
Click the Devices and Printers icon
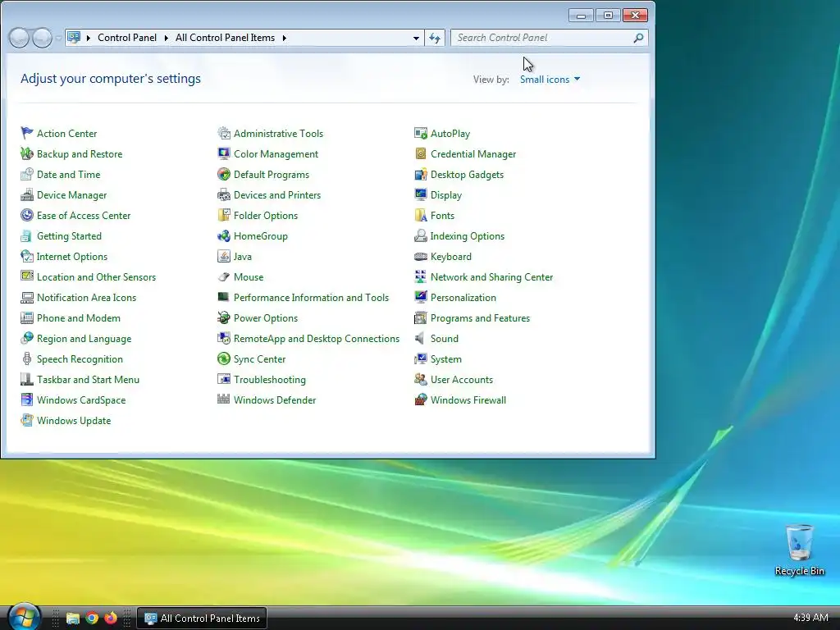pyautogui.click(x=224, y=194)
